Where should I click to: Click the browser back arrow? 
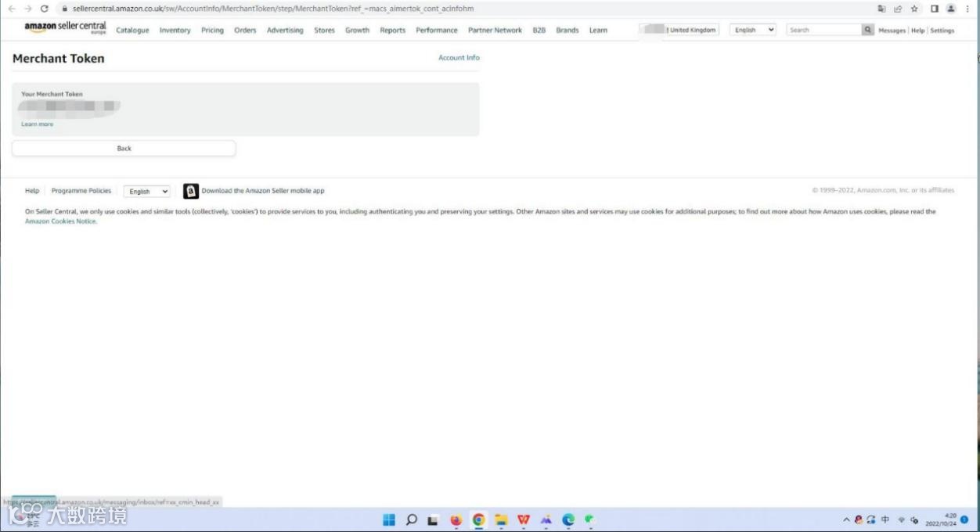click(12, 9)
